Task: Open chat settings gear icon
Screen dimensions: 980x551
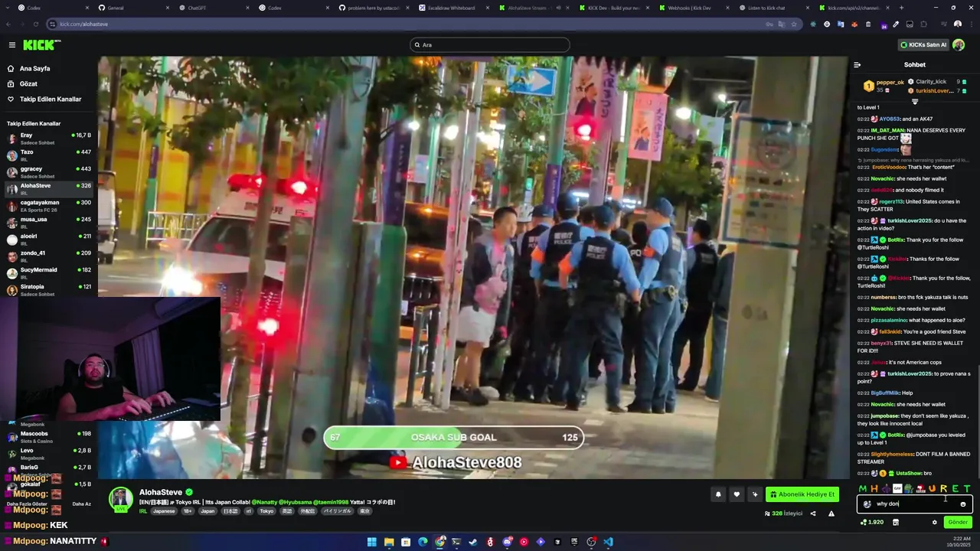Action: pyautogui.click(x=934, y=523)
